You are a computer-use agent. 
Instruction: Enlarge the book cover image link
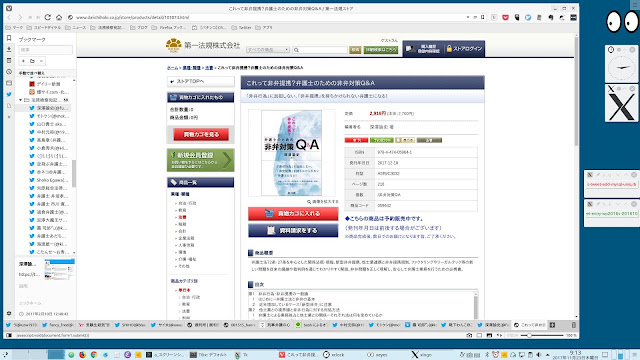[x=324, y=202]
